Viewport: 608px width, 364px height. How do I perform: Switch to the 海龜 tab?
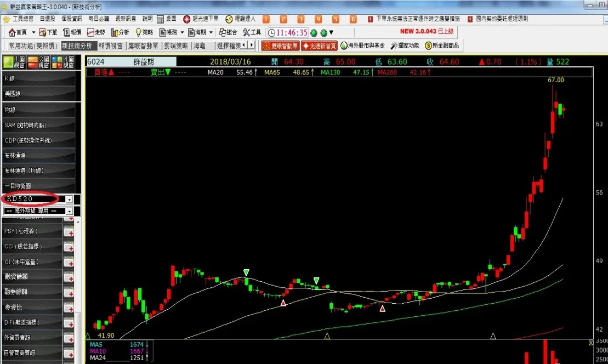pos(200,46)
